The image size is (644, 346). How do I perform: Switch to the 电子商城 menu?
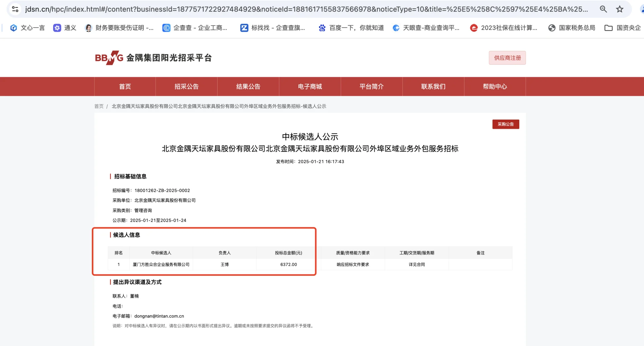pos(310,86)
